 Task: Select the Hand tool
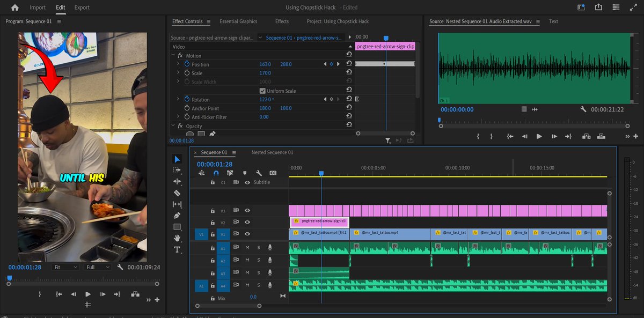(x=178, y=238)
